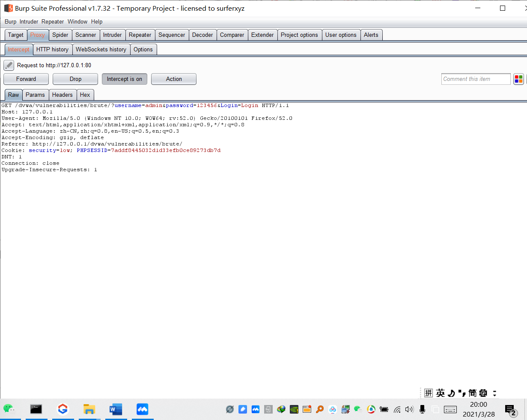
Task: Open the notification center icon
Action: 510,410
